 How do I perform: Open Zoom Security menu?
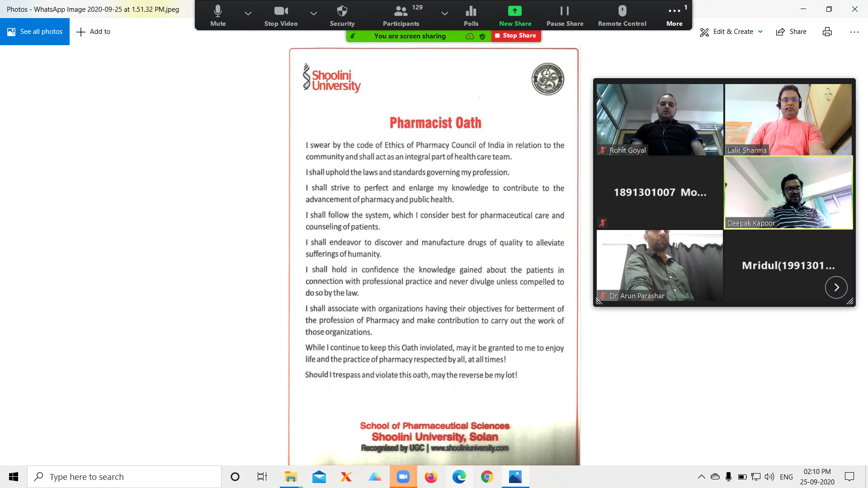342,15
